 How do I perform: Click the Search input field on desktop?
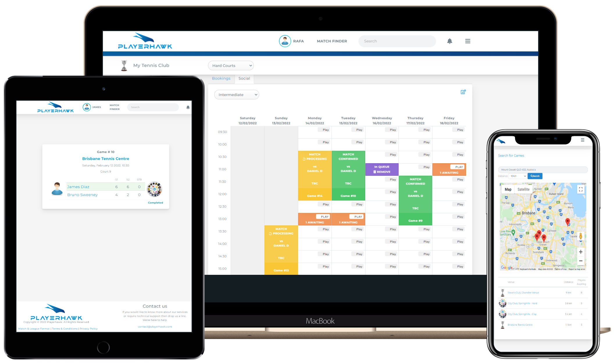pyautogui.click(x=396, y=41)
